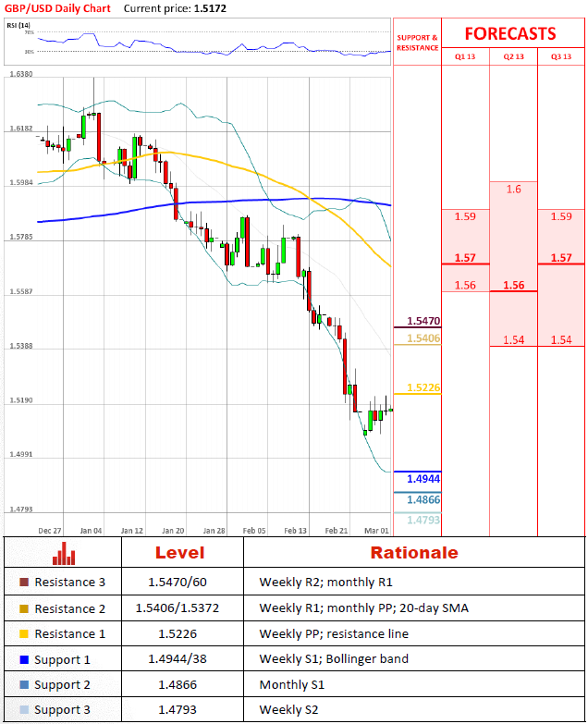
Task: Click the 1.54 value in Q3 13 column
Action: [x=561, y=340]
